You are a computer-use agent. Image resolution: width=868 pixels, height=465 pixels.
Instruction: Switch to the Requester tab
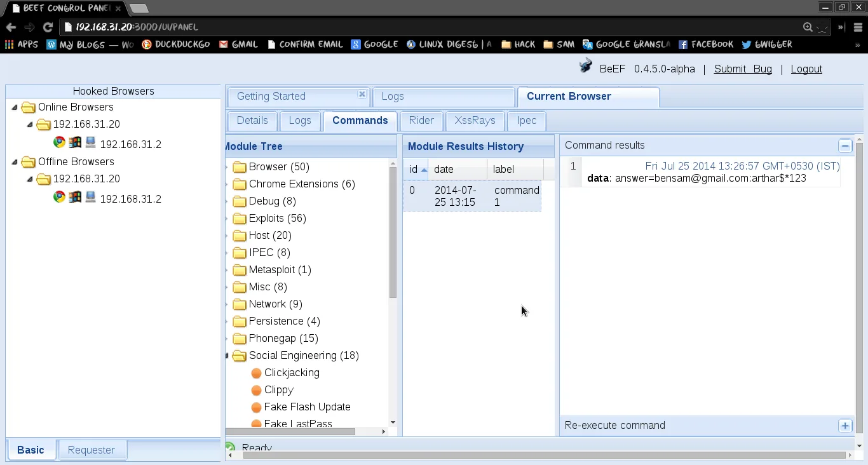[x=92, y=450]
